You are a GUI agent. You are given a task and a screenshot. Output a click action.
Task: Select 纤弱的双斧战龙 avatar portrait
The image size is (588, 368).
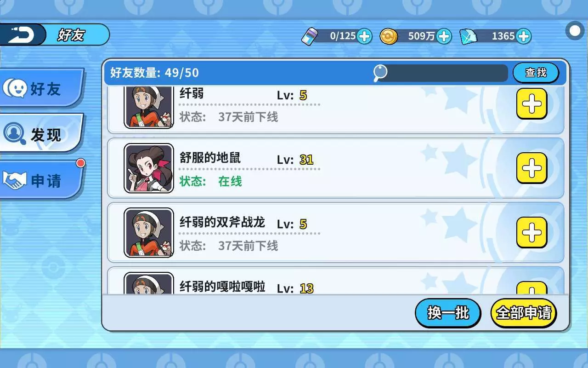(149, 233)
